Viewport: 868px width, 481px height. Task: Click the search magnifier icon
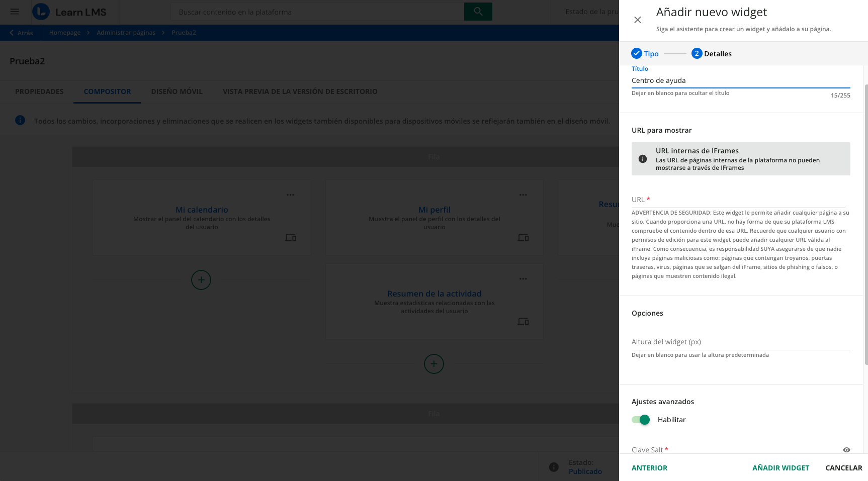477,11
